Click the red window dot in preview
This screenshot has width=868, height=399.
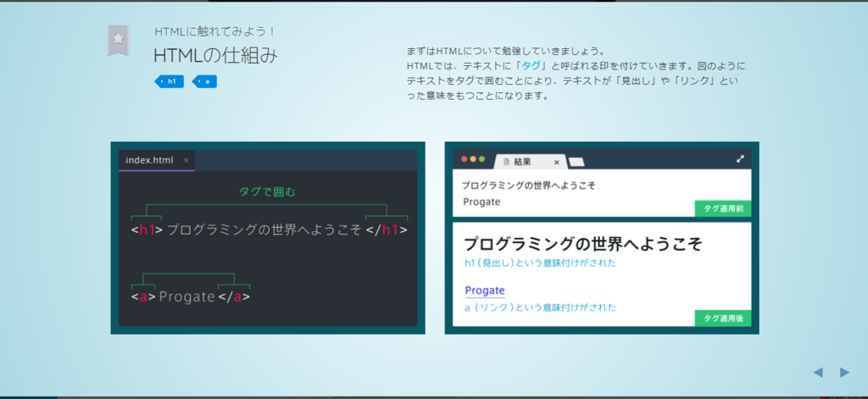(x=464, y=159)
